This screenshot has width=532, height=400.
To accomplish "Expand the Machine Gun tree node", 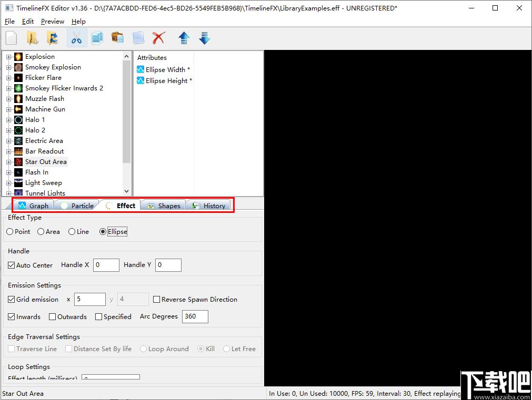I will pyautogui.click(x=9, y=109).
